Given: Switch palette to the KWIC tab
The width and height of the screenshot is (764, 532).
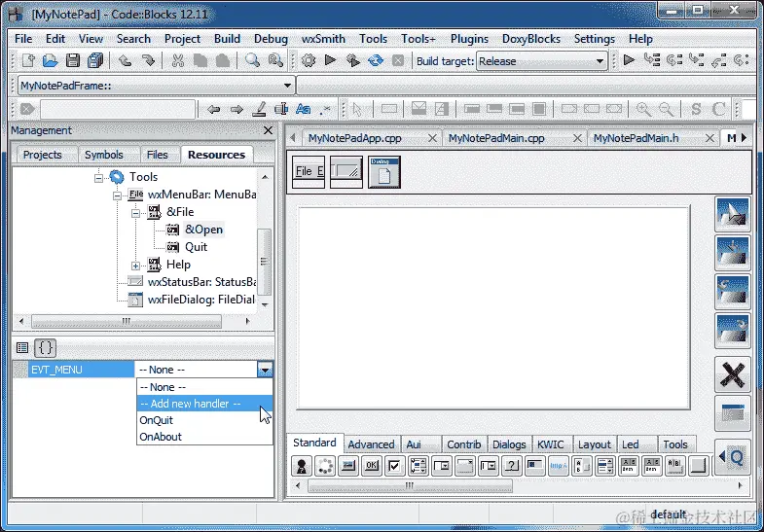Looking at the screenshot, I should (551, 444).
